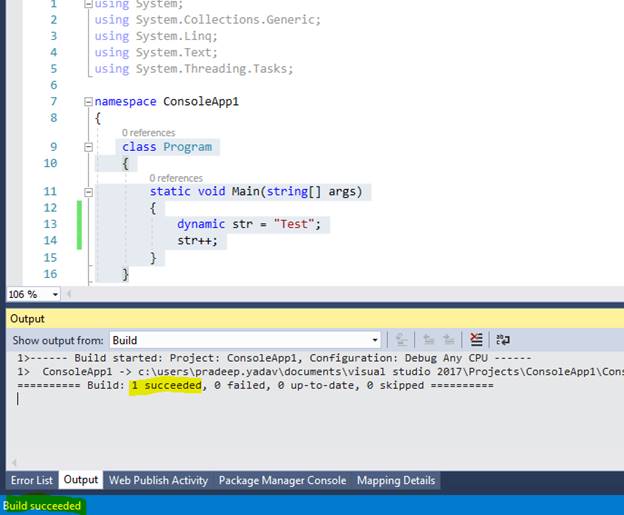Go to next message in Output

coord(449,340)
